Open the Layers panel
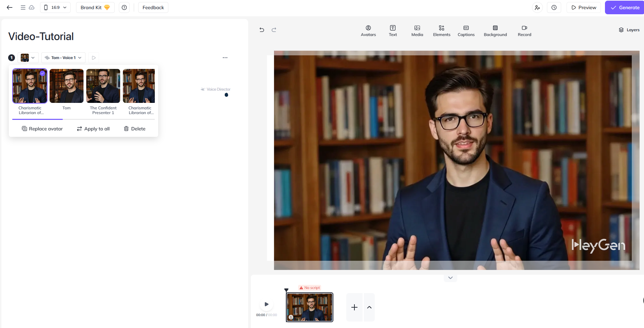Viewport: 644px width, 328px height. coord(629,30)
